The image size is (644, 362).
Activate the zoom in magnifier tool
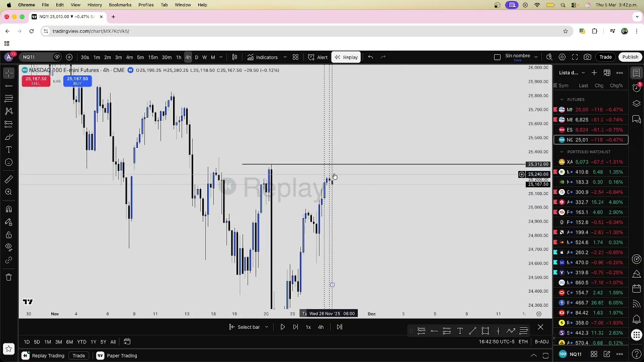[x=9, y=192]
